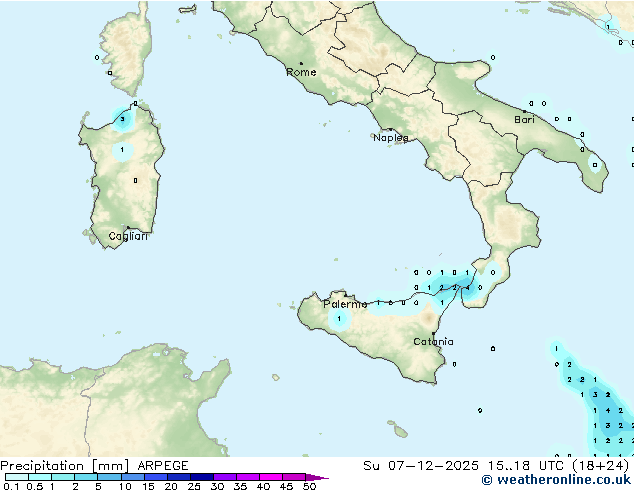This screenshot has width=634, height=490.
Task: Click the 'Precipitation [mm]' title text
Action: (65, 466)
